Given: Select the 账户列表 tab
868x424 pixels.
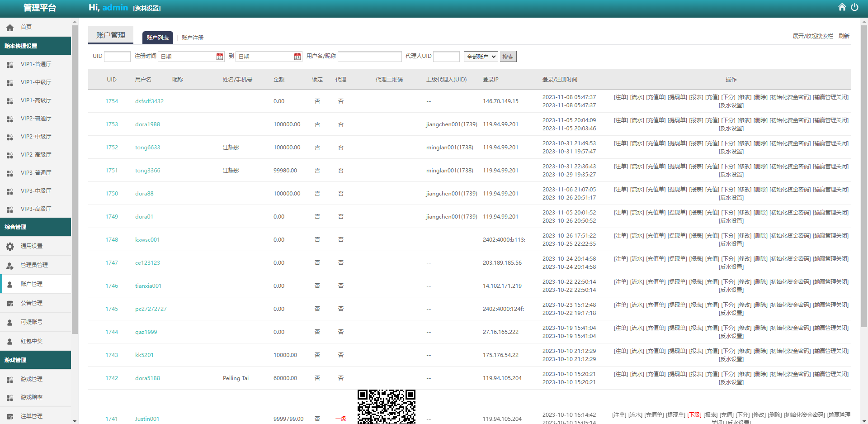Looking at the screenshot, I should coord(157,38).
